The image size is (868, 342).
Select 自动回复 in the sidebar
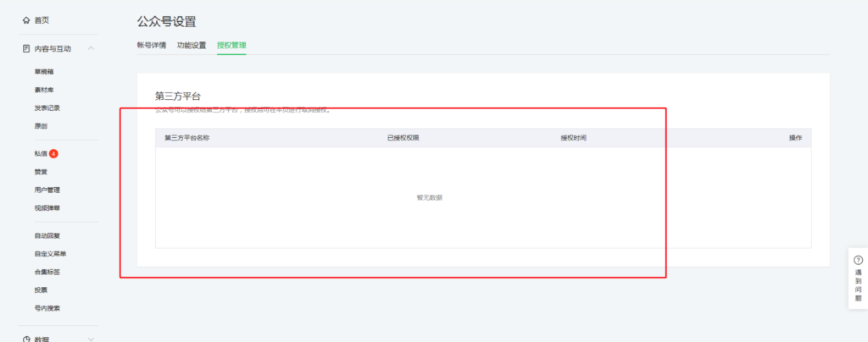47,235
